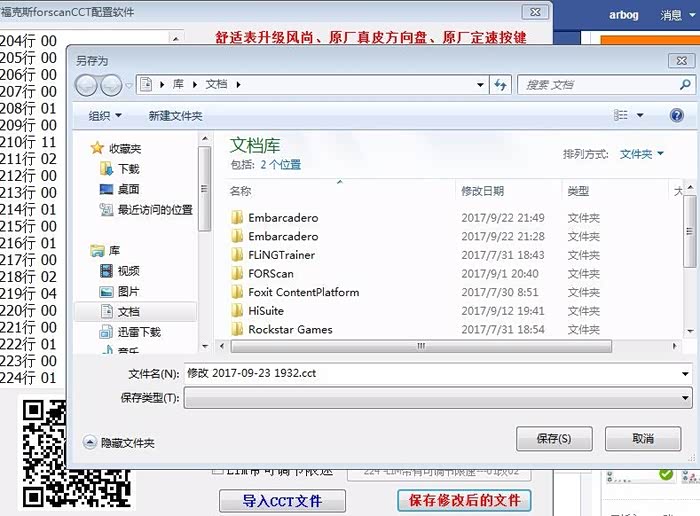700x516 pixels.
Task: Click 新建文件夹 toolbar button
Action: (x=175, y=116)
